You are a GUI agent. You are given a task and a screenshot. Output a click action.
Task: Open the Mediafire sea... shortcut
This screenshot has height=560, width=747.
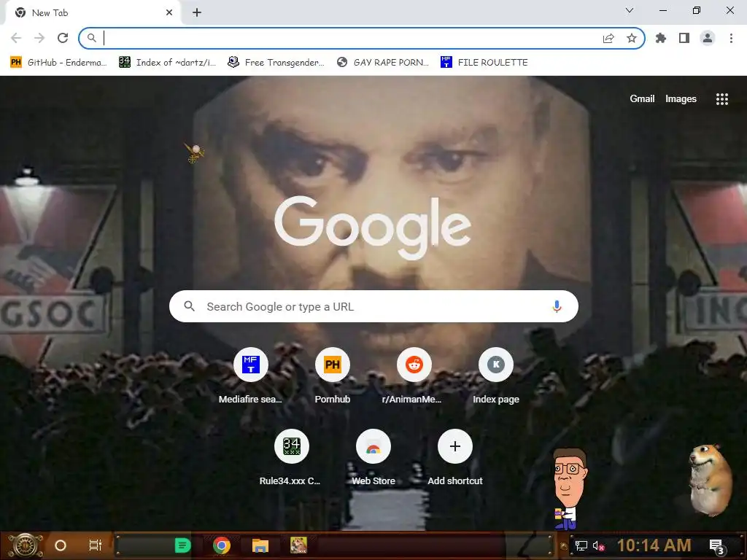coord(251,376)
